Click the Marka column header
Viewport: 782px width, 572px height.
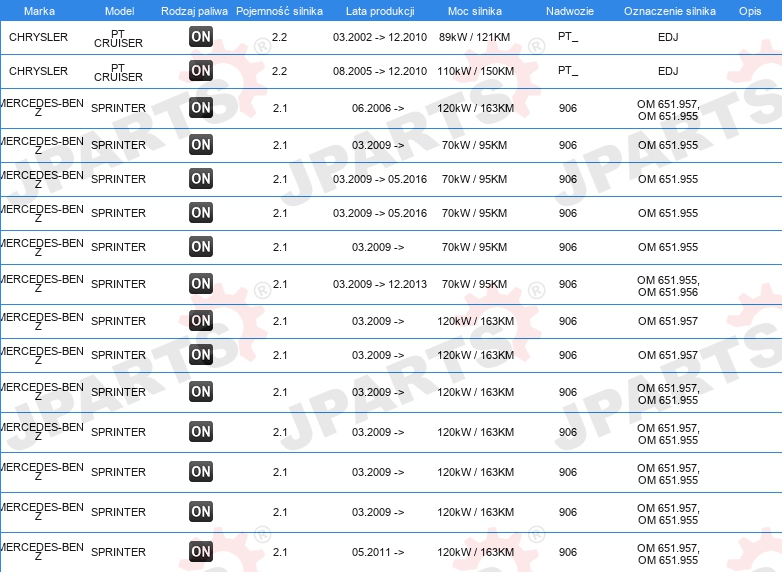[x=39, y=11]
